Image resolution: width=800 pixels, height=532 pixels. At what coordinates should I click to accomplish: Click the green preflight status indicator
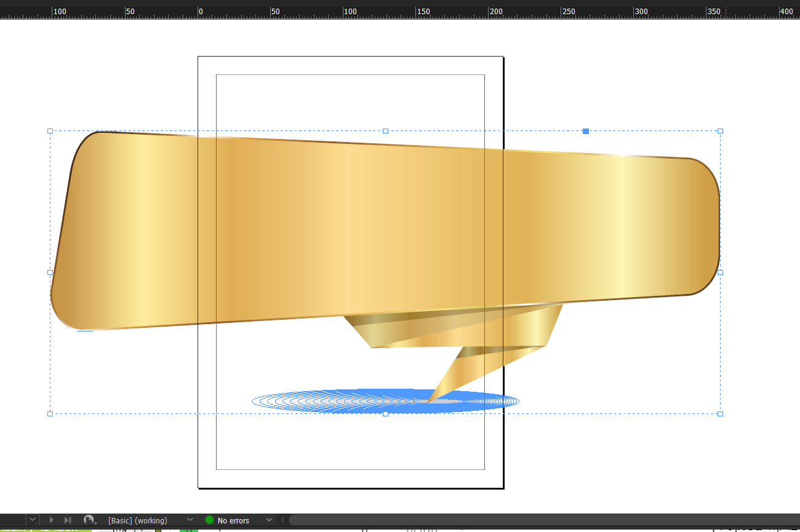[209, 520]
